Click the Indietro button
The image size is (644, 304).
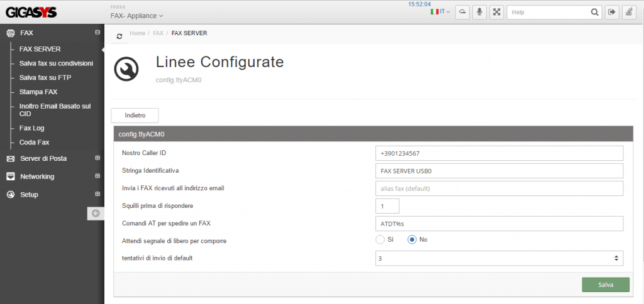[x=135, y=116]
